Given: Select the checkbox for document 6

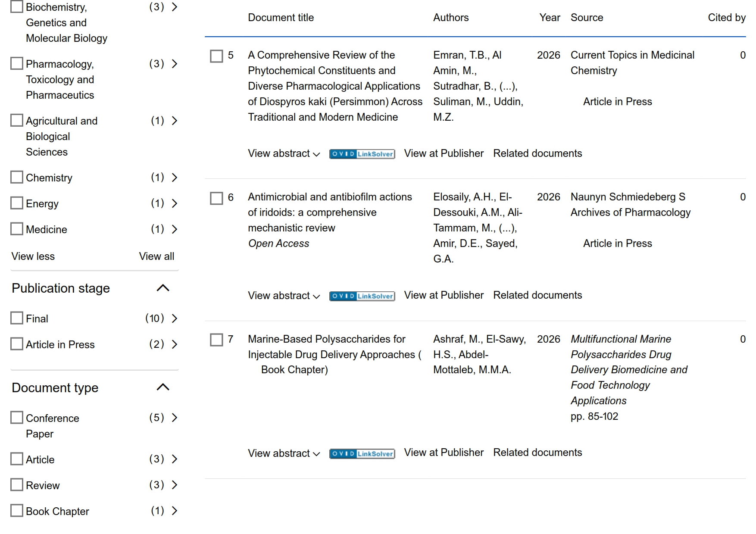Looking at the screenshot, I should pos(216,198).
